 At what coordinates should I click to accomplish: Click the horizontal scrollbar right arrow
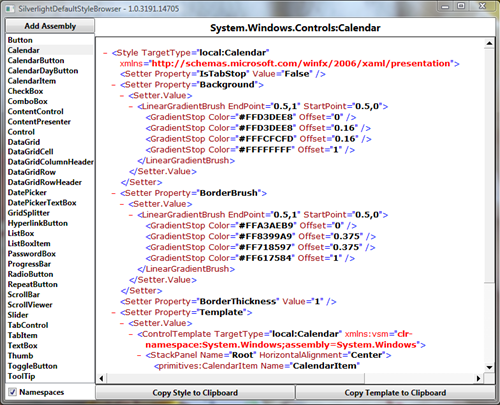tap(479, 378)
